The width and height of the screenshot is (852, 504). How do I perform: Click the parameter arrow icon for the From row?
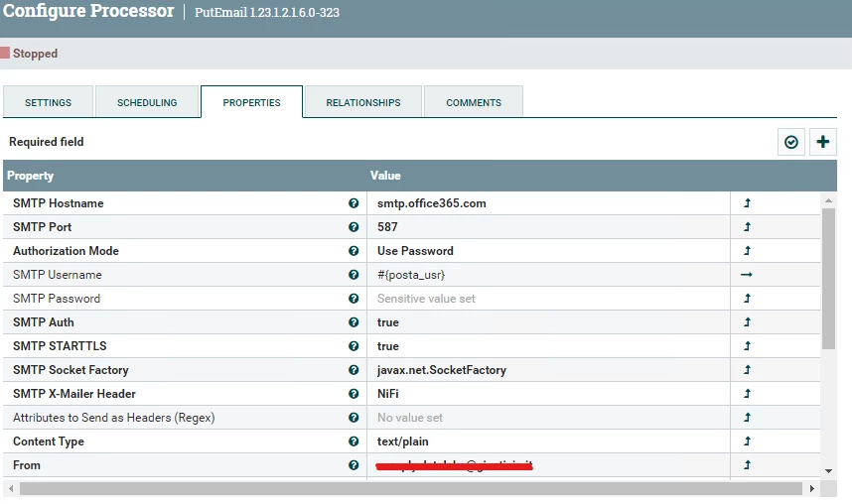[x=747, y=465]
